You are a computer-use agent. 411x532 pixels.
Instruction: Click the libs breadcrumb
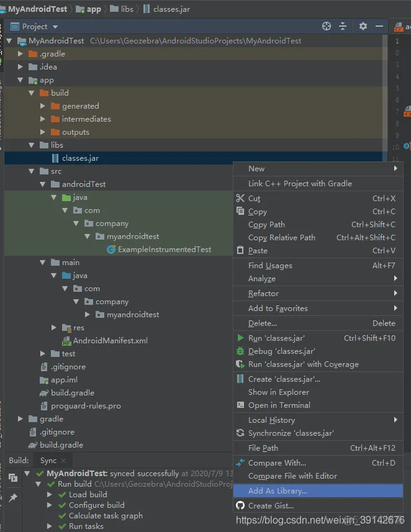click(x=122, y=9)
